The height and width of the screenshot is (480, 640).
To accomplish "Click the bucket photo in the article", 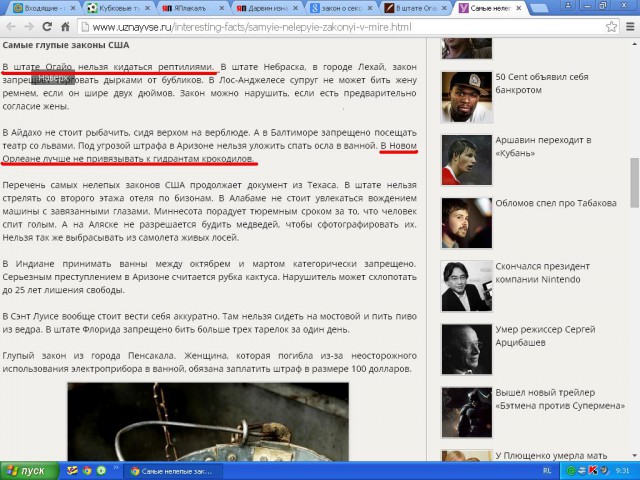I will point(208,422).
